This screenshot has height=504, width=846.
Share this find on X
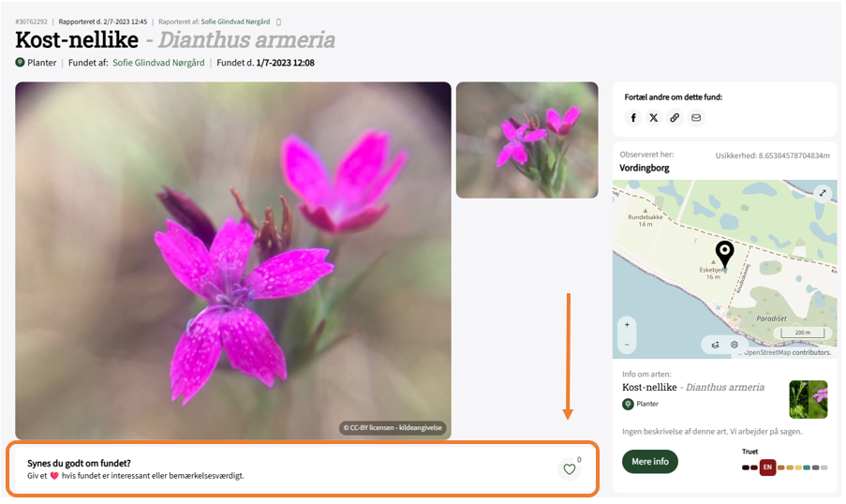pos(654,118)
